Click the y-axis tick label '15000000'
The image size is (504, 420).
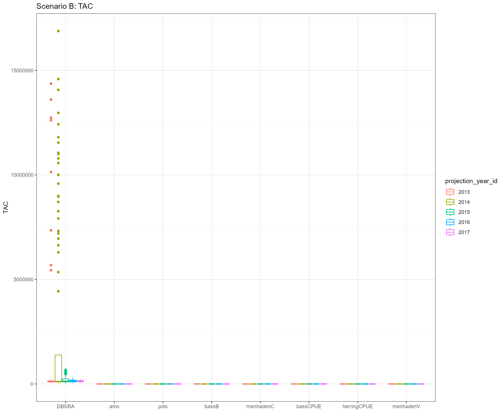pos(22,71)
